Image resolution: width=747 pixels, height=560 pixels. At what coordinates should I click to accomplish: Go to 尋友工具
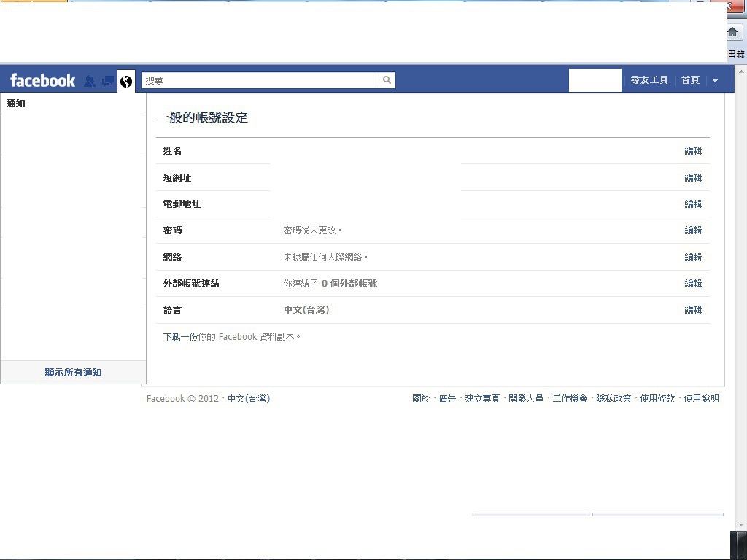coord(649,80)
